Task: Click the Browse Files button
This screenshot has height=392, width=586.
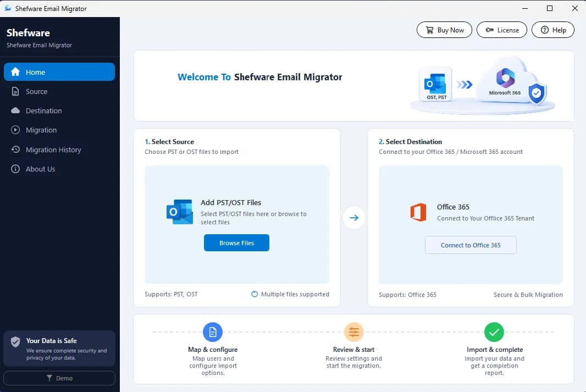Action: pos(236,243)
